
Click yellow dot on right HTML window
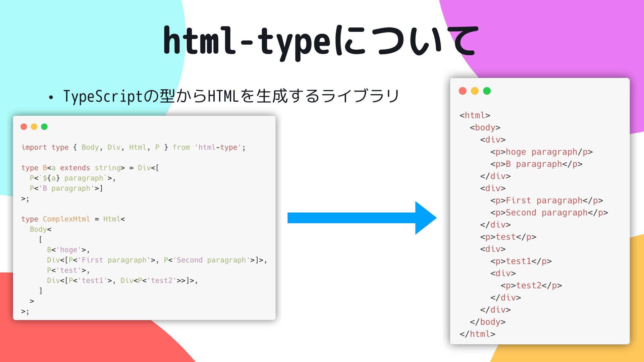coord(475,91)
